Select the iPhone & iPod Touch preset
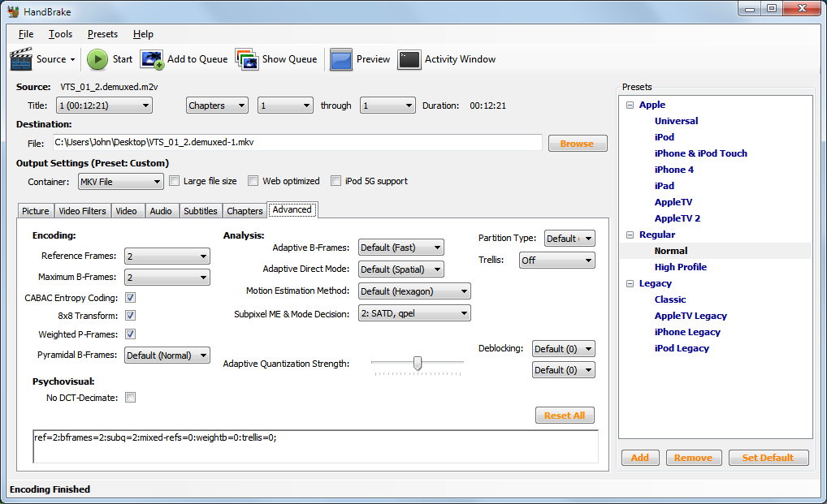 [701, 153]
